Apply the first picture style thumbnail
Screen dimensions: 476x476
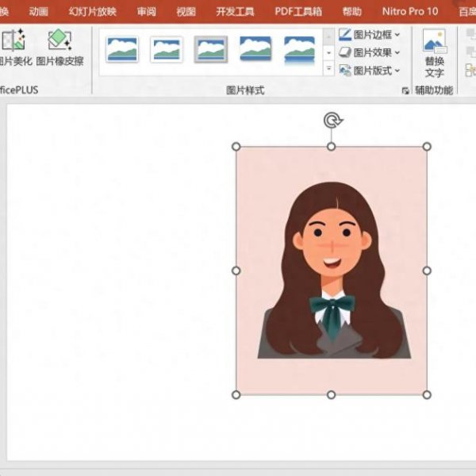122,49
